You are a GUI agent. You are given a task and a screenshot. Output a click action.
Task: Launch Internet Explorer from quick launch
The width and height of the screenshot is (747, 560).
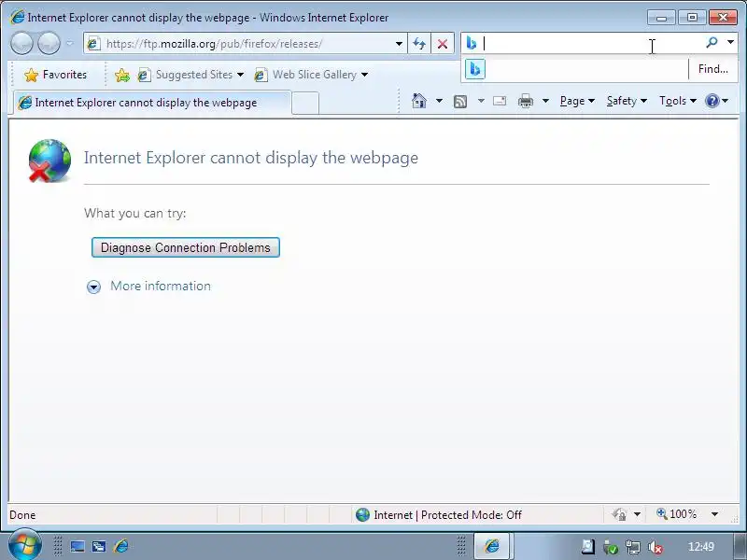point(121,546)
